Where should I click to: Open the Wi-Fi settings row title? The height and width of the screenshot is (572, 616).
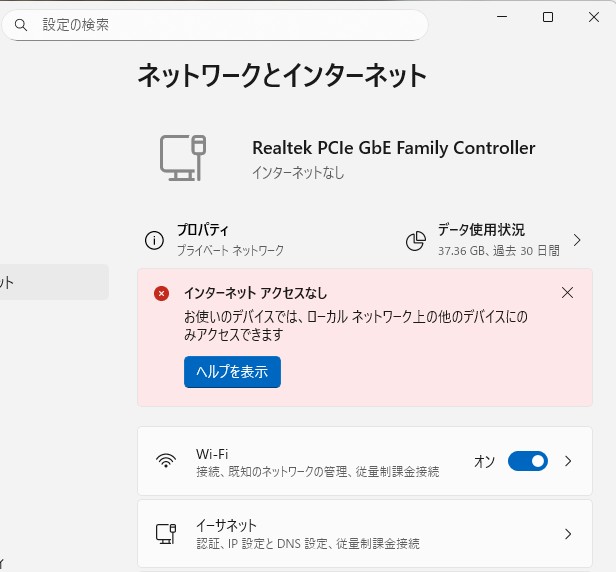(213, 454)
